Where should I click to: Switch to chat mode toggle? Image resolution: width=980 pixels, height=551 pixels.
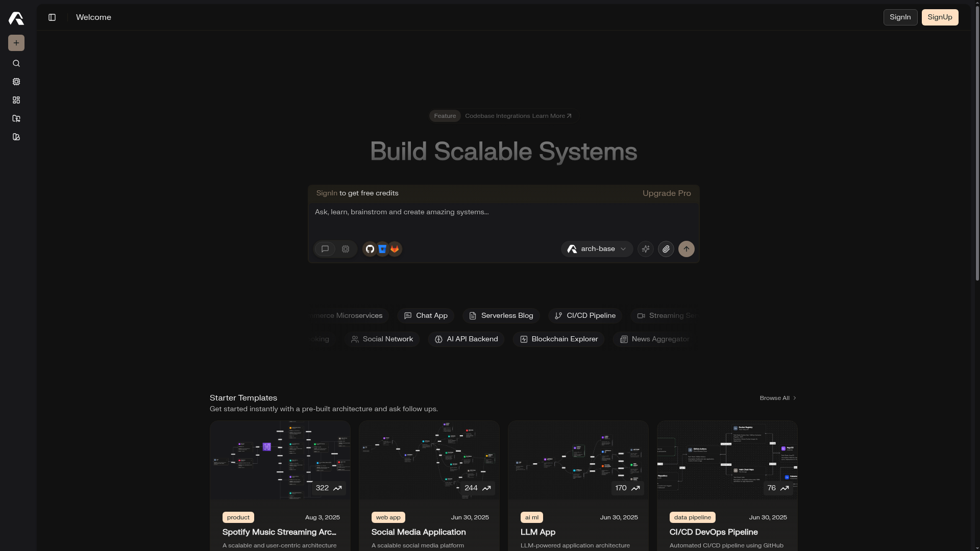pyautogui.click(x=325, y=249)
